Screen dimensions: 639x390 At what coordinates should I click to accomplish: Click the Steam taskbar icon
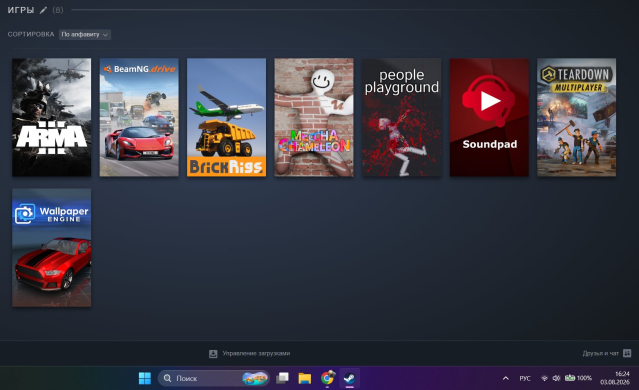click(x=349, y=378)
